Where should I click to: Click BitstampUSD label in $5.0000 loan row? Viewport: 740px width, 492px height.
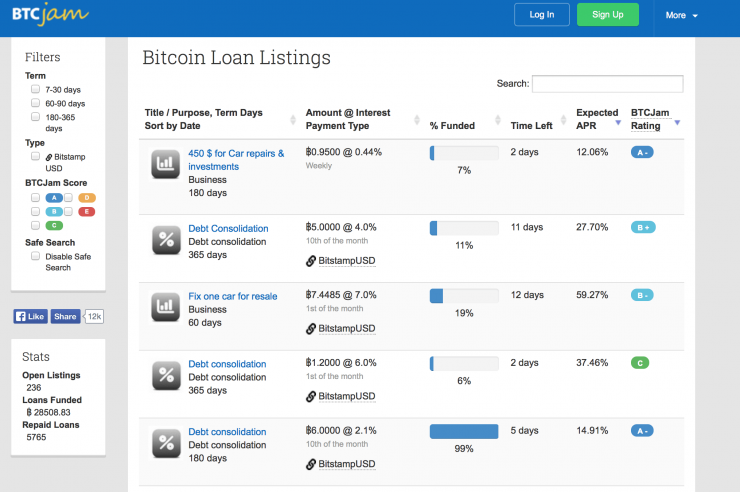[x=347, y=261]
